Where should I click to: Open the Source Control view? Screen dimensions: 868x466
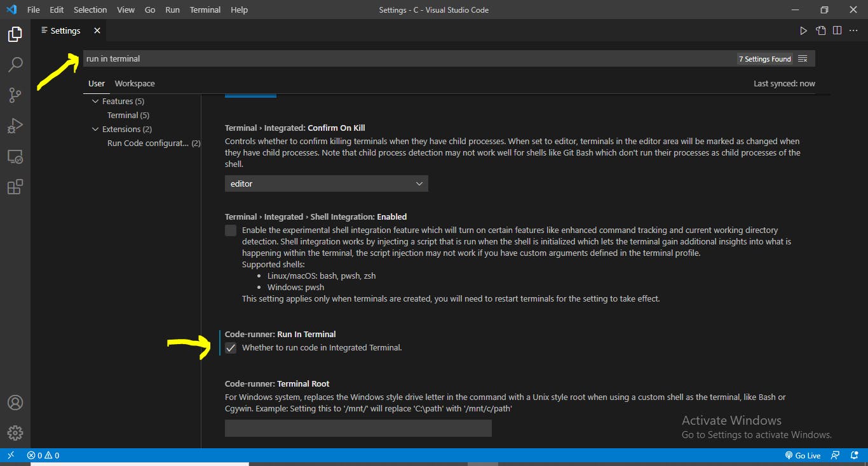click(15, 95)
